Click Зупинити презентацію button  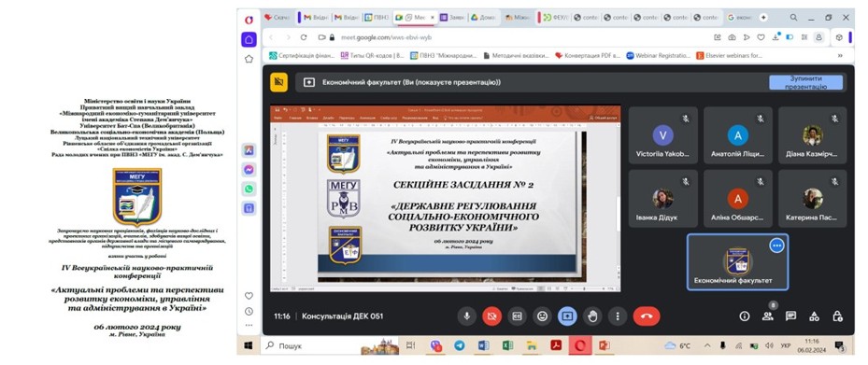click(806, 82)
